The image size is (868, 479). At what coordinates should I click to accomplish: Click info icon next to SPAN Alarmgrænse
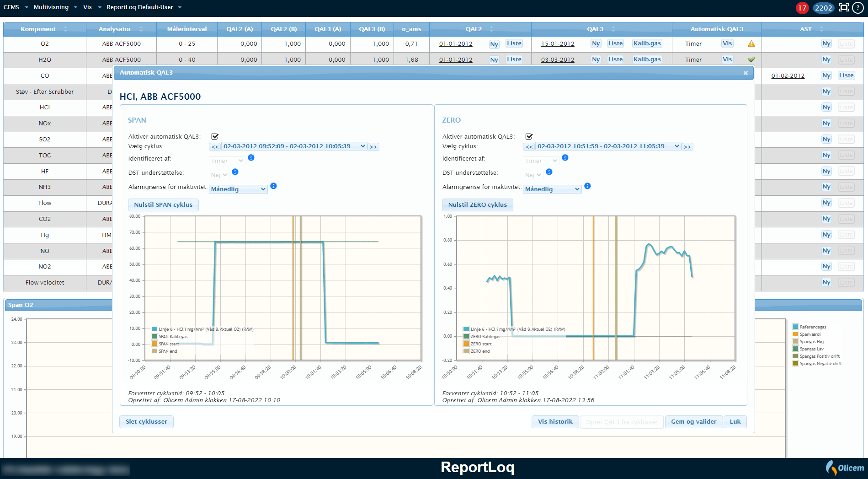pos(273,186)
